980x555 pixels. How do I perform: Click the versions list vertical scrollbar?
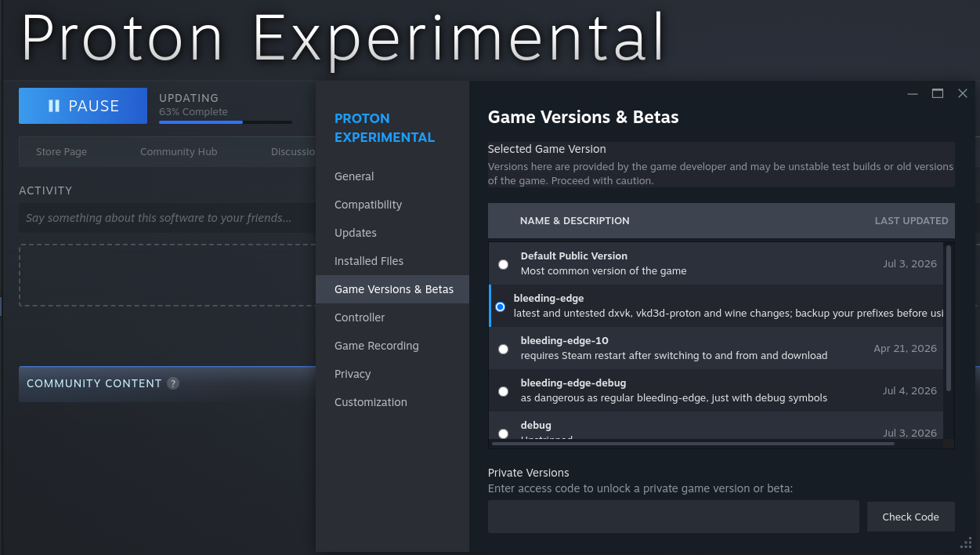click(x=949, y=318)
